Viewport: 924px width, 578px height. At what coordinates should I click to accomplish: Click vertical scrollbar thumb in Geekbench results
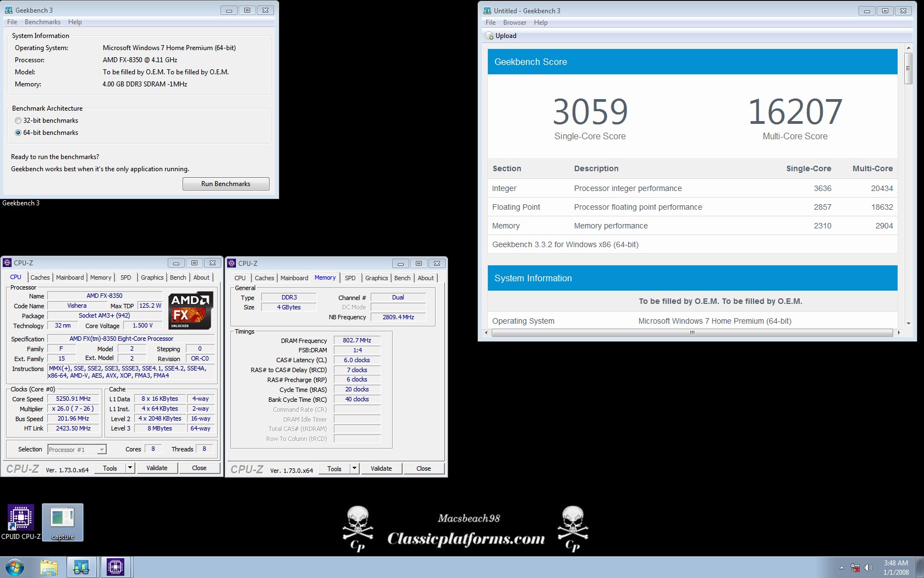[908, 69]
